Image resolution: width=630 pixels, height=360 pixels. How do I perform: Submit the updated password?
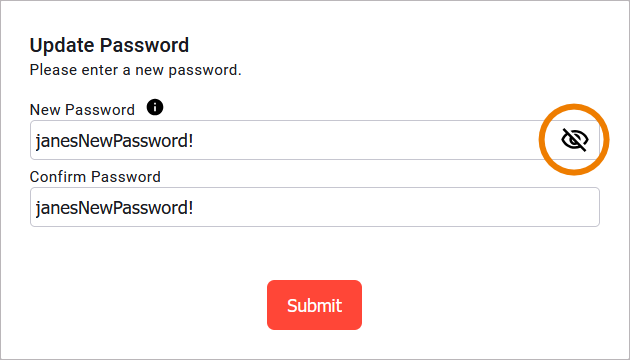pos(314,305)
